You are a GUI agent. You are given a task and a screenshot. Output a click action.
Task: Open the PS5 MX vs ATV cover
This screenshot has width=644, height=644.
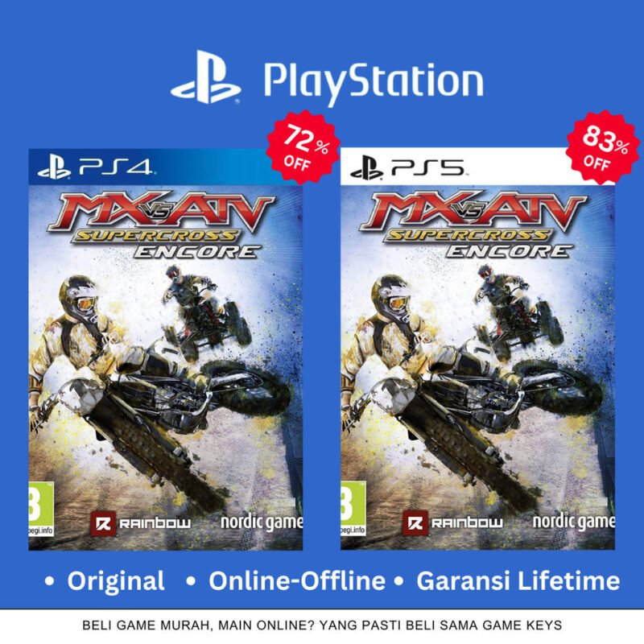pos(477,349)
